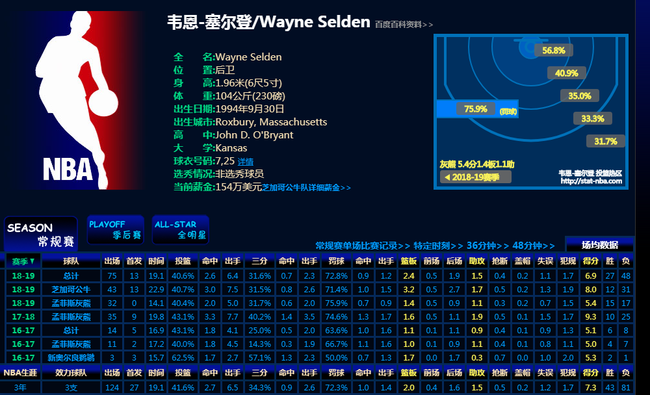Sort table by 三分 column in season table

[260, 261]
